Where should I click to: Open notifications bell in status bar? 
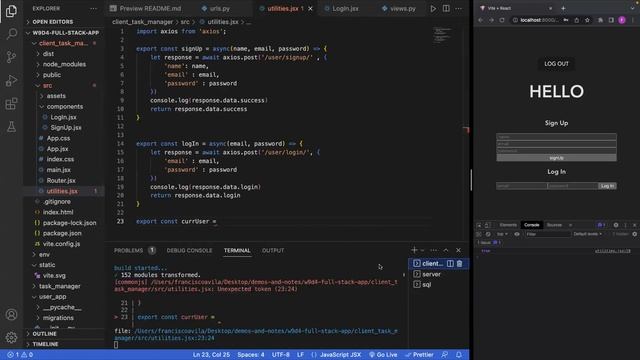tap(459, 355)
